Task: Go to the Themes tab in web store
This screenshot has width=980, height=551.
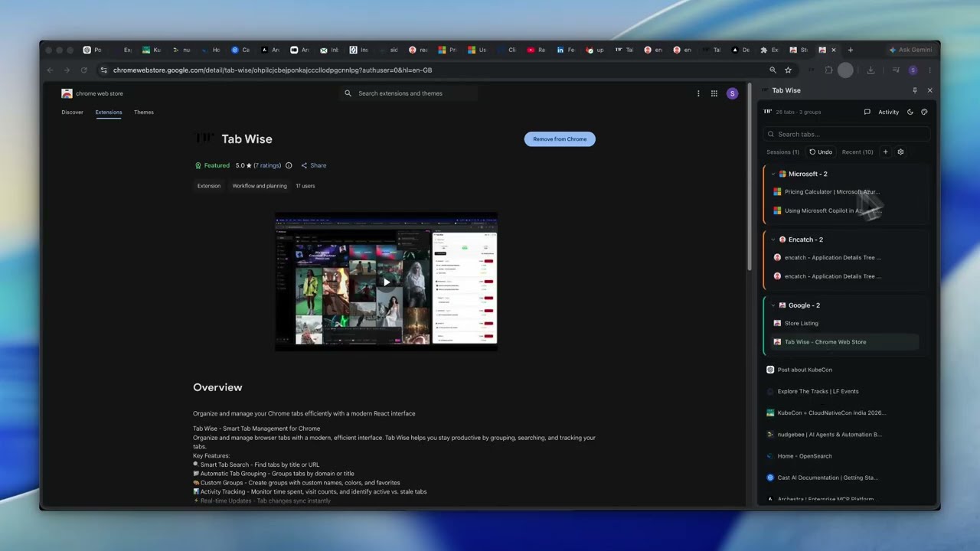Action: (144, 112)
